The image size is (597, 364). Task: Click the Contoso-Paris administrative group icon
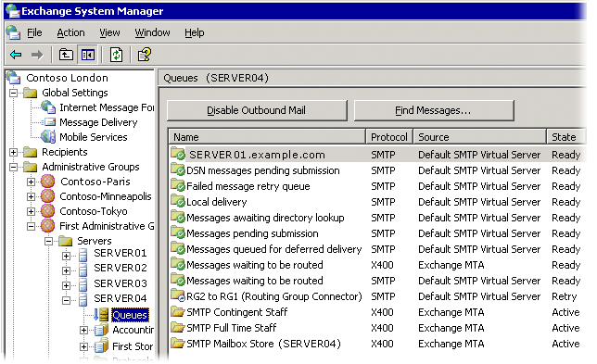point(47,182)
